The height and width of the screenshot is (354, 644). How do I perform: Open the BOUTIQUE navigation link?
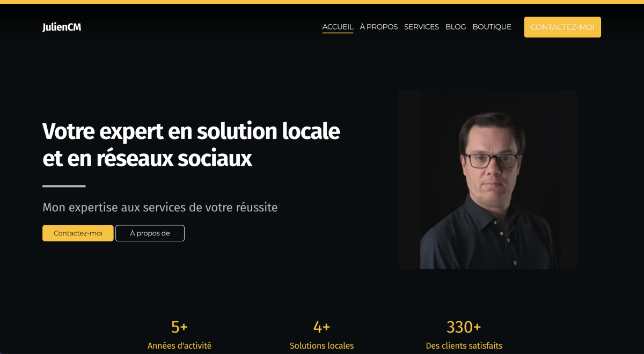tap(492, 27)
